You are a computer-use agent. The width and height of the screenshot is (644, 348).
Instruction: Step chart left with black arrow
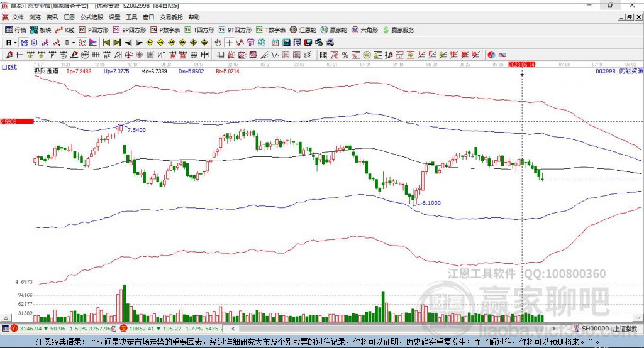click(128, 43)
